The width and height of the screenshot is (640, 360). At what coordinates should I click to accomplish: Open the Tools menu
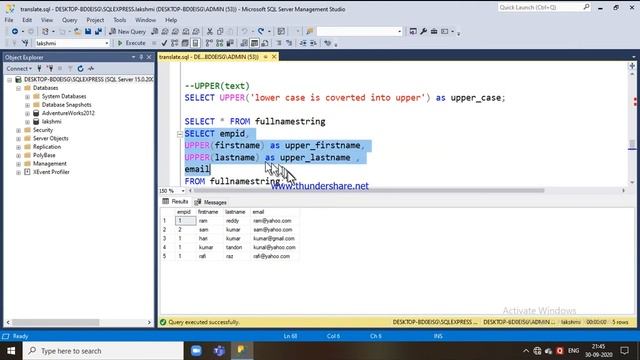[120, 20]
